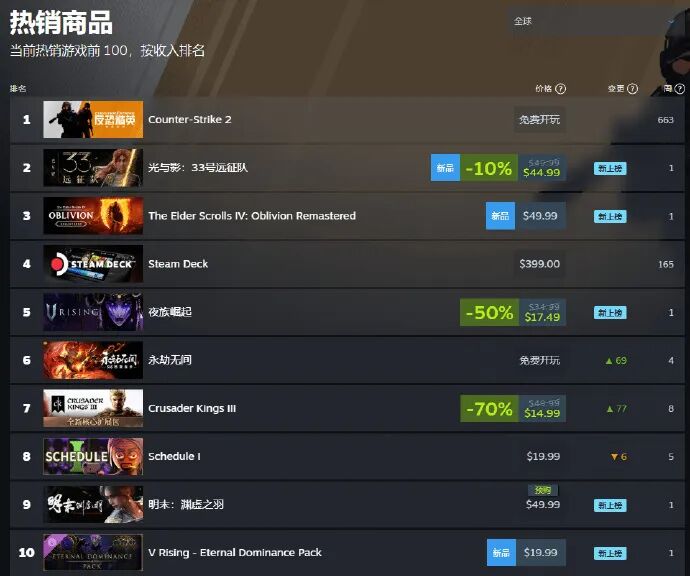Click the green up-arrow 69 rank change
This screenshot has height=576, width=690.
click(x=616, y=361)
